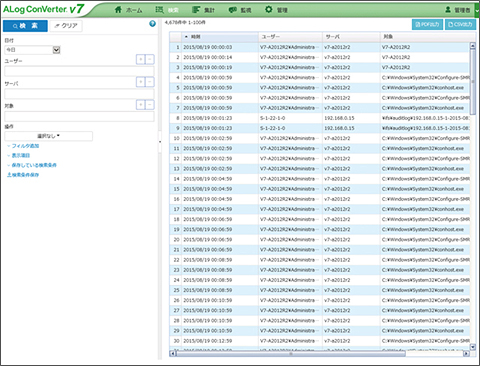Image resolution: width=480 pixels, height=366 pixels.
Task: Click the Configure-SMR path in row 4
Action: (x=426, y=78)
